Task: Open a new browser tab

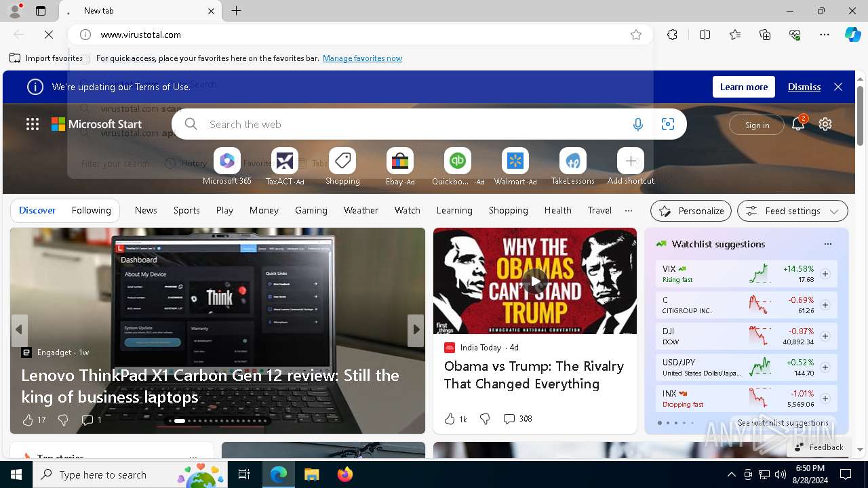Action: pyautogui.click(x=237, y=11)
